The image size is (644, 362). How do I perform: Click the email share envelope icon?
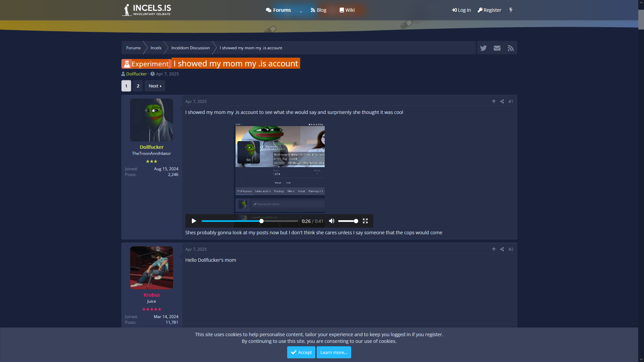(497, 48)
